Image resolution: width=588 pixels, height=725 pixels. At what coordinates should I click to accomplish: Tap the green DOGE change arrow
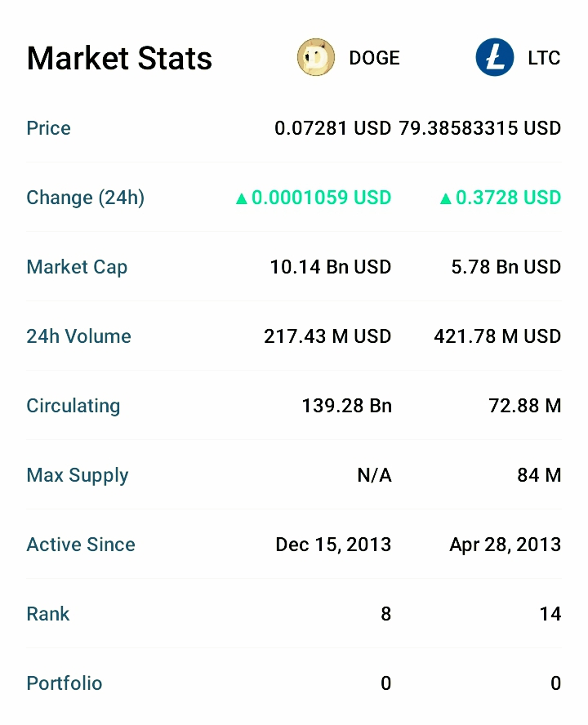tap(241, 198)
